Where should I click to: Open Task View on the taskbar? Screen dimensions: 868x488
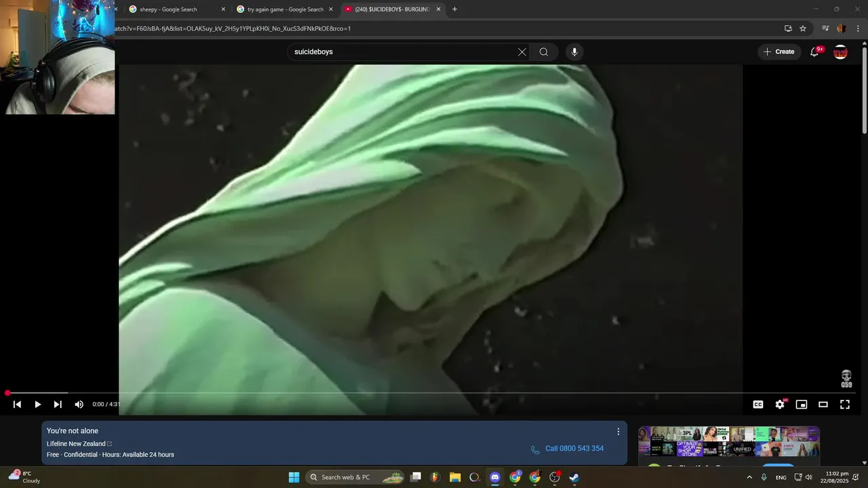(x=416, y=477)
